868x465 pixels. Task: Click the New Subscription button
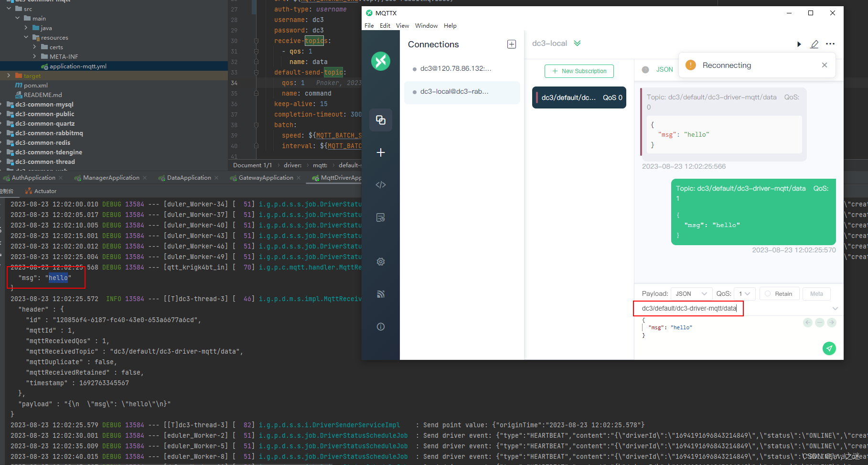coord(579,71)
